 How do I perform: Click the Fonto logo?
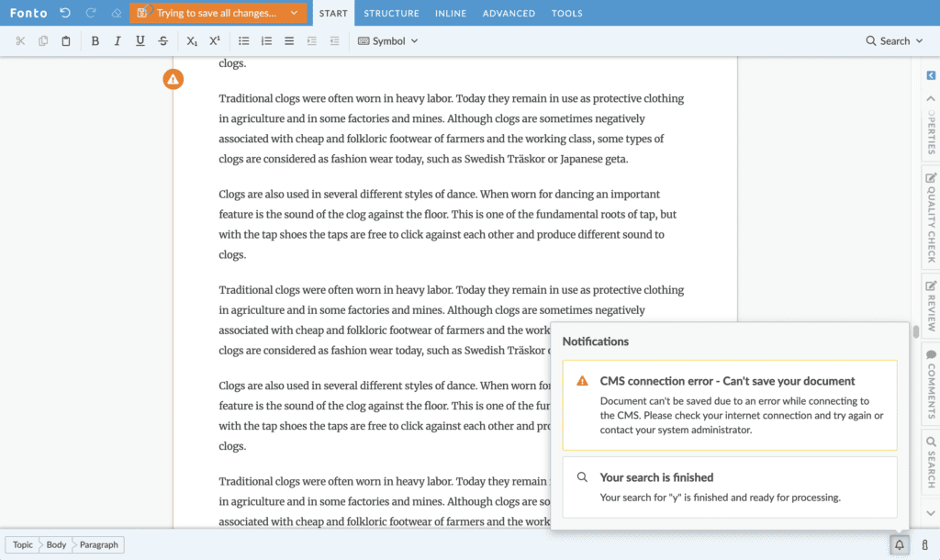tap(28, 13)
